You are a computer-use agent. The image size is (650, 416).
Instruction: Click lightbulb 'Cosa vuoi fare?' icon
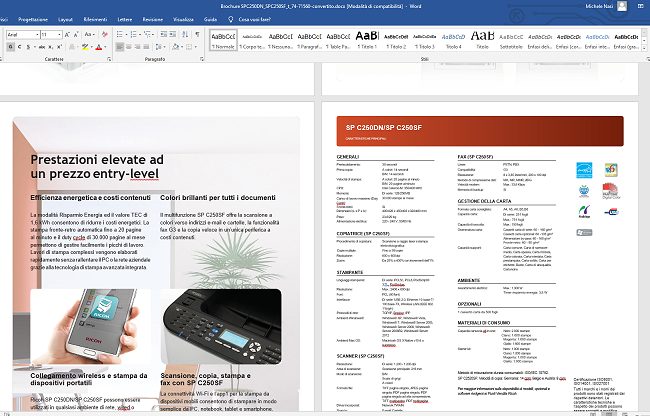pos(231,19)
